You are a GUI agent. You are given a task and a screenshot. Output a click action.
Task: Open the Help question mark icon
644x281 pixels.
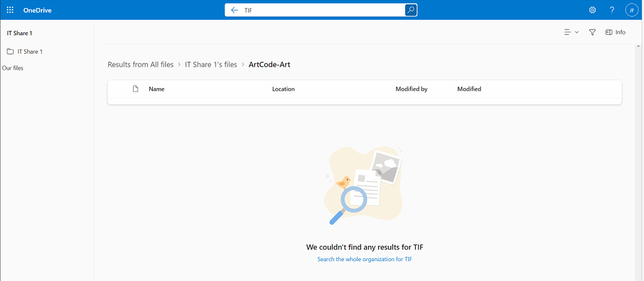click(612, 10)
